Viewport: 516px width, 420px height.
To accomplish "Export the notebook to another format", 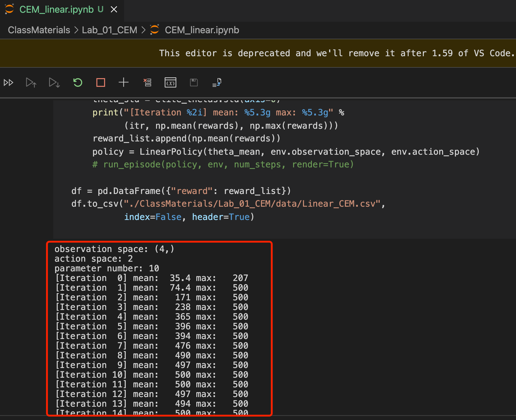I will point(217,82).
